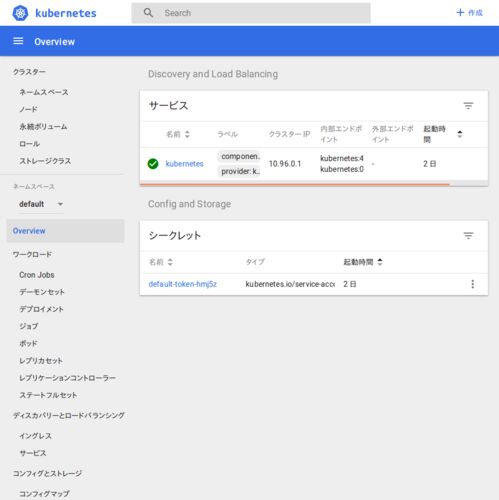Click the plus 作成 create button
The width and height of the screenshot is (499, 500).
(x=469, y=13)
